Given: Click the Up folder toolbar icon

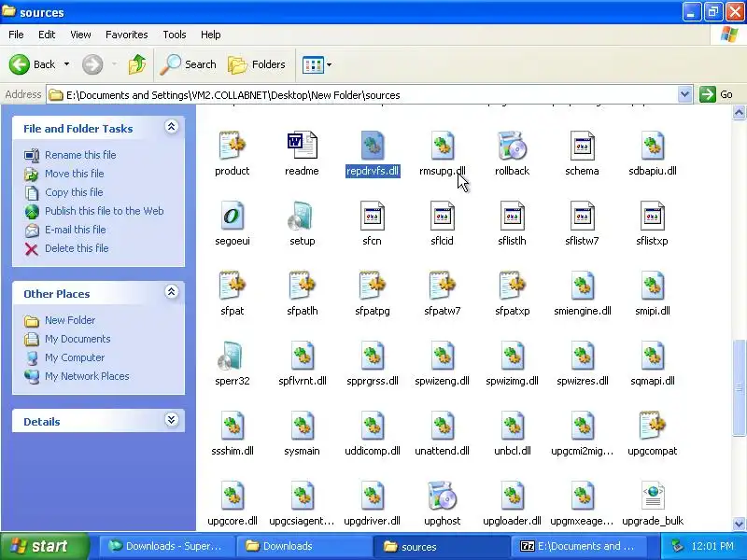Looking at the screenshot, I should (137, 63).
